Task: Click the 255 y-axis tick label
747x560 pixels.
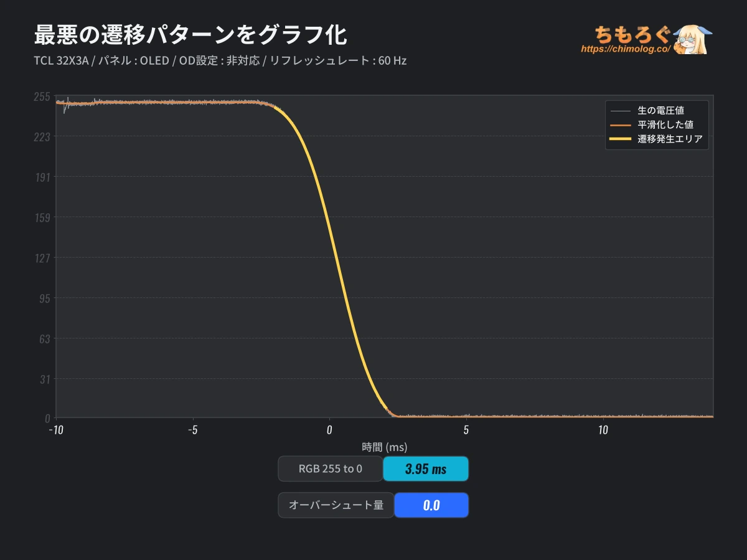Action: [x=42, y=96]
